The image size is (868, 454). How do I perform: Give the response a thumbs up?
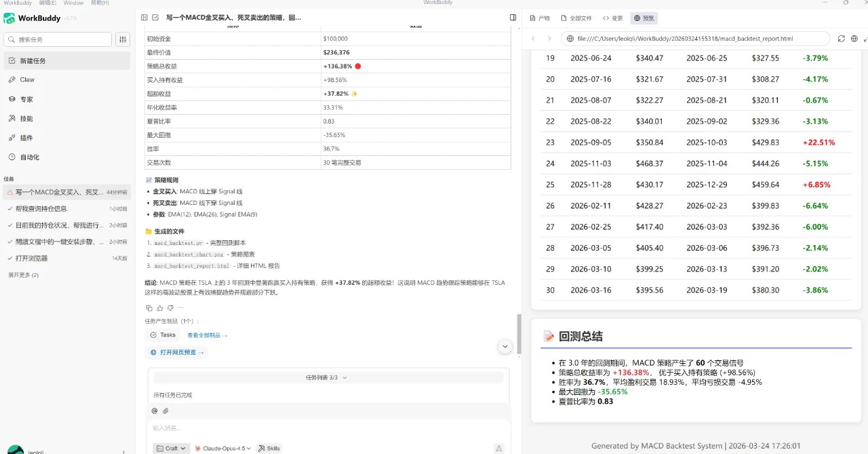(x=160, y=308)
